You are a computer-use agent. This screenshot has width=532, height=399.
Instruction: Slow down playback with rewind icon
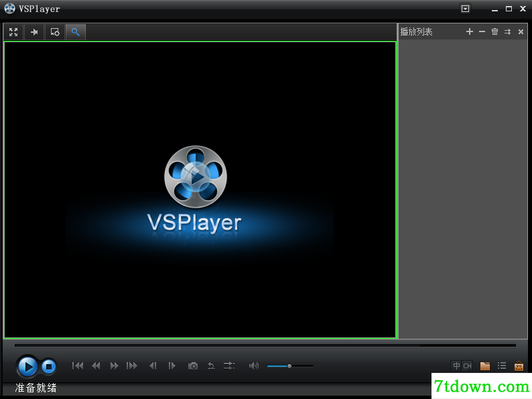(x=96, y=366)
